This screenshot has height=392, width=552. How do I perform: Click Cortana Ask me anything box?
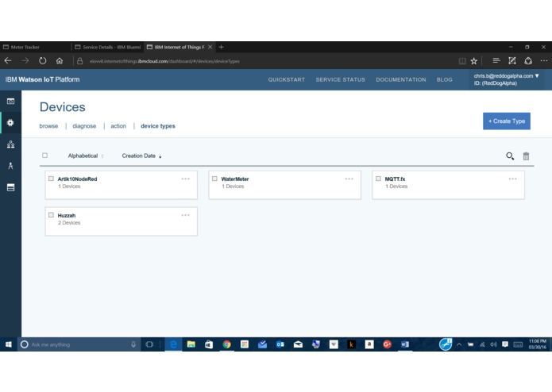pyautogui.click(x=78, y=344)
